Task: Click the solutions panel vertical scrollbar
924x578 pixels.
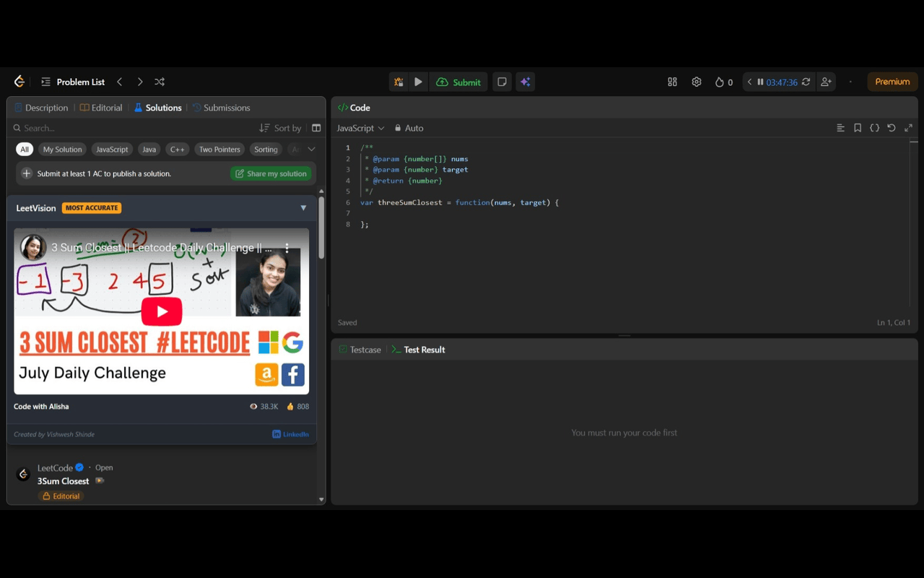Action: point(321,227)
